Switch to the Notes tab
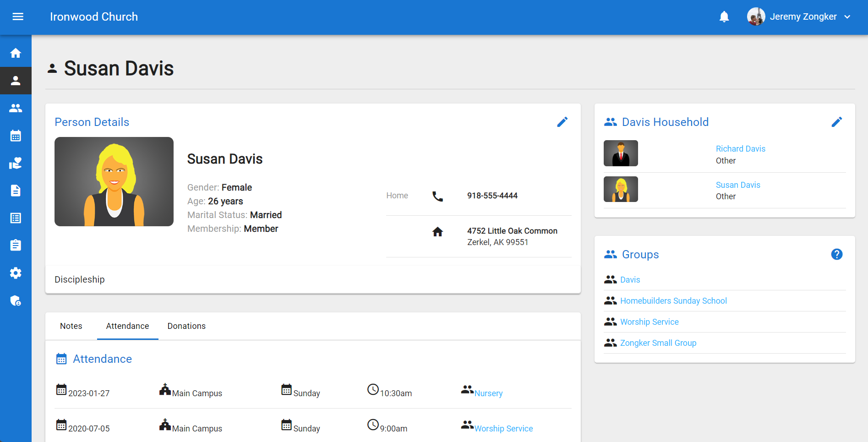The image size is (868, 442). (x=71, y=326)
